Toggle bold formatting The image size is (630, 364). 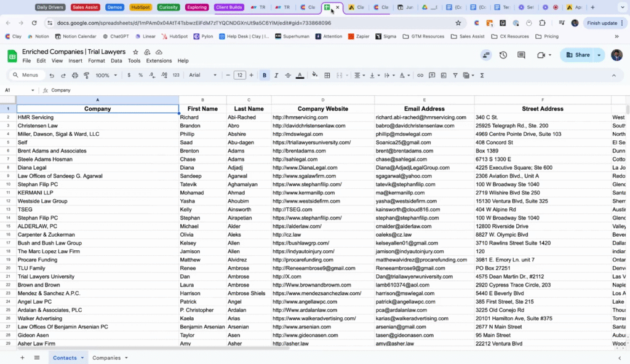coord(265,75)
